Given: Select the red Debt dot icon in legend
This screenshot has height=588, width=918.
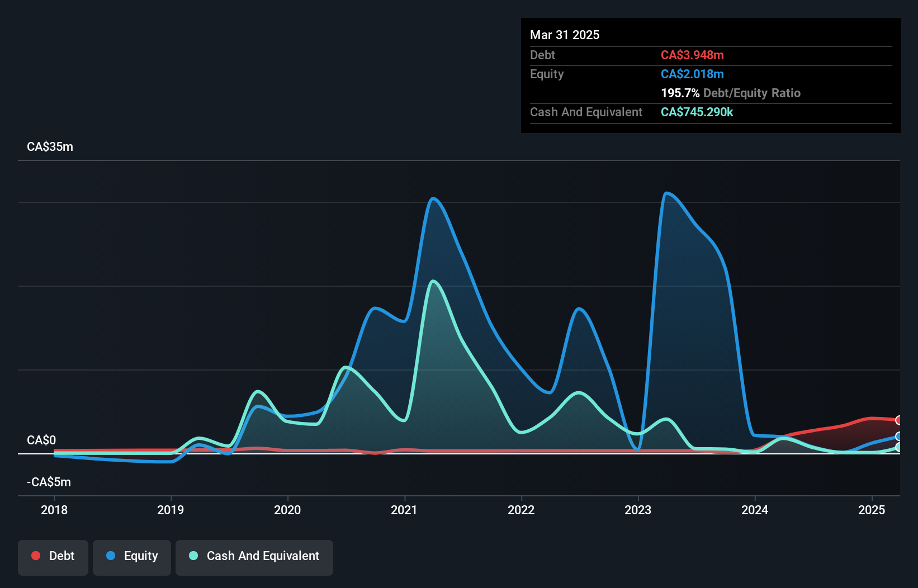Looking at the screenshot, I should (x=35, y=556).
